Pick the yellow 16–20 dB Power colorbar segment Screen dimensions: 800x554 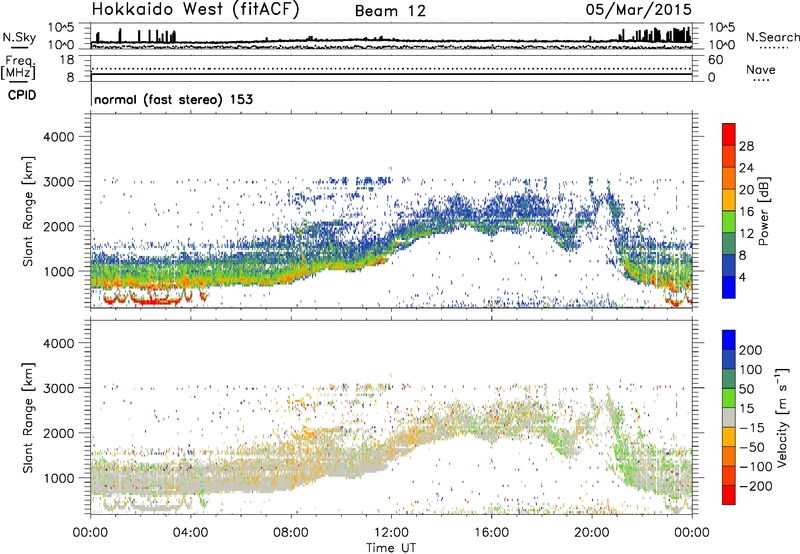(729, 199)
